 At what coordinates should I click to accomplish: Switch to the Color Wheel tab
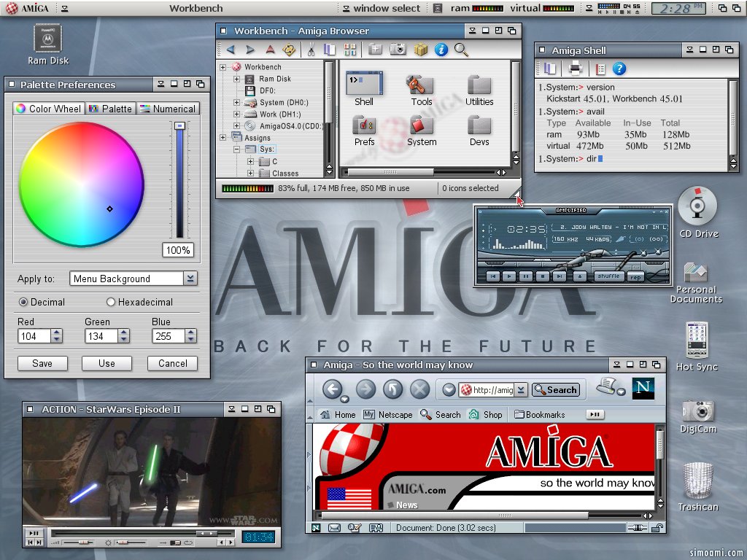tap(49, 109)
